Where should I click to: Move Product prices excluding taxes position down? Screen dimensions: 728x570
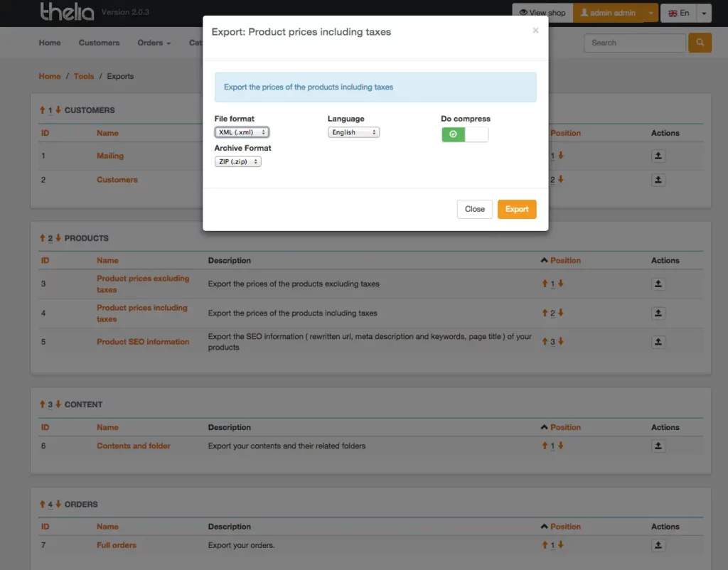point(561,284)
